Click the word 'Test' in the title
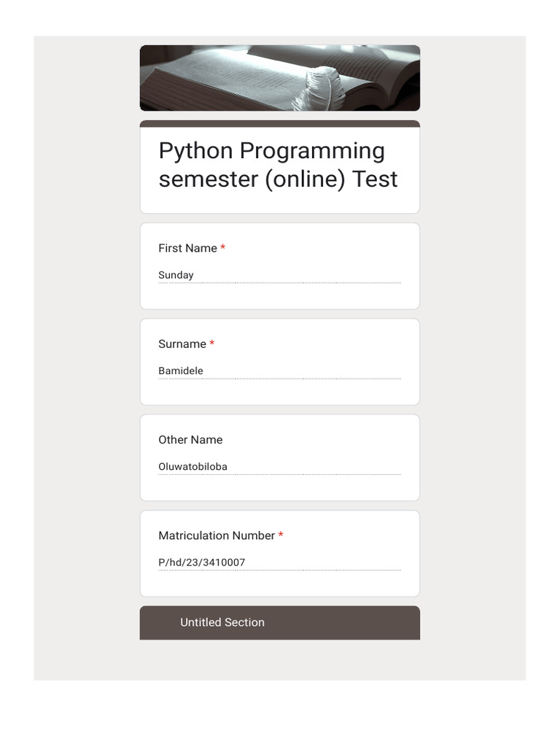Image resolution: width=560 pixels, height=747 pixels. click(376, 179)
